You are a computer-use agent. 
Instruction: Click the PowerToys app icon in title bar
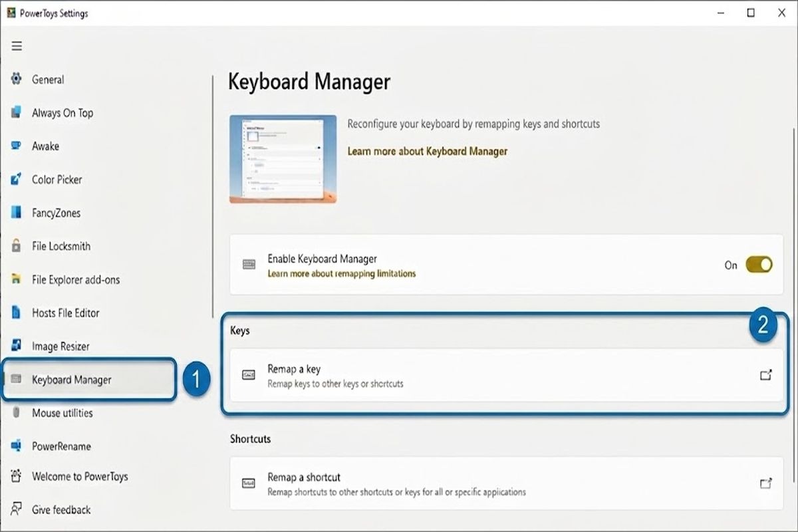point(11,13)
